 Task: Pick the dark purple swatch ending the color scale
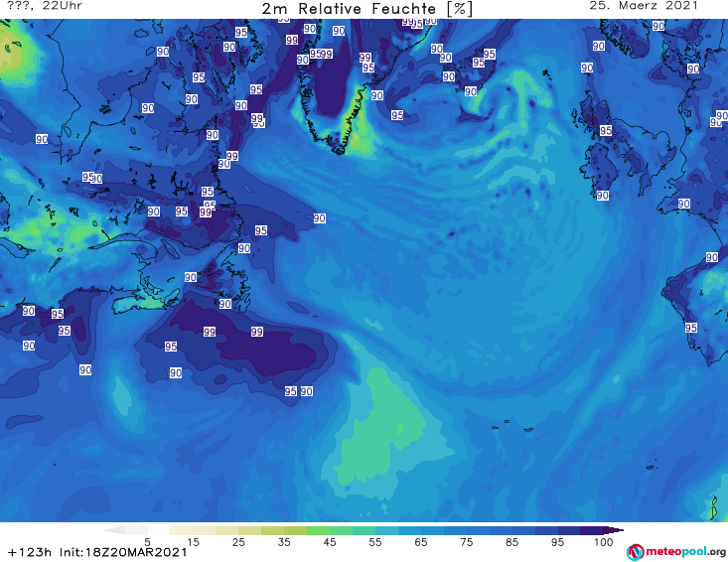coord(614,530)
